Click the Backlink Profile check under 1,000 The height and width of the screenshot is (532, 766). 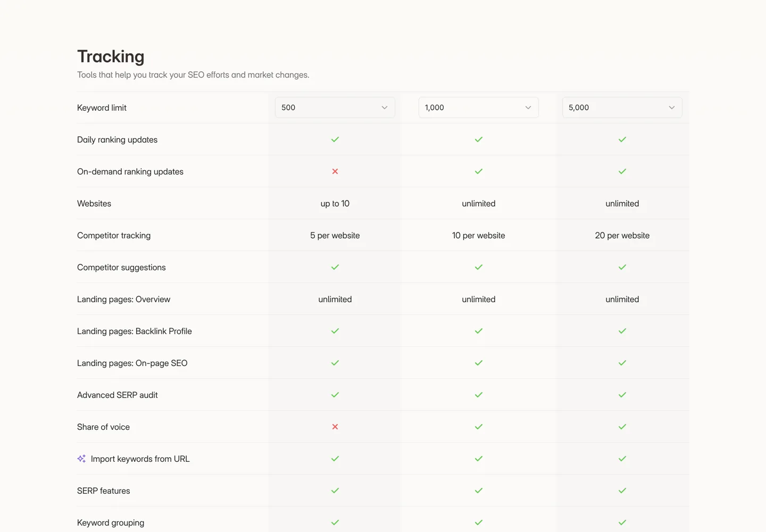[x=479, y=331]
